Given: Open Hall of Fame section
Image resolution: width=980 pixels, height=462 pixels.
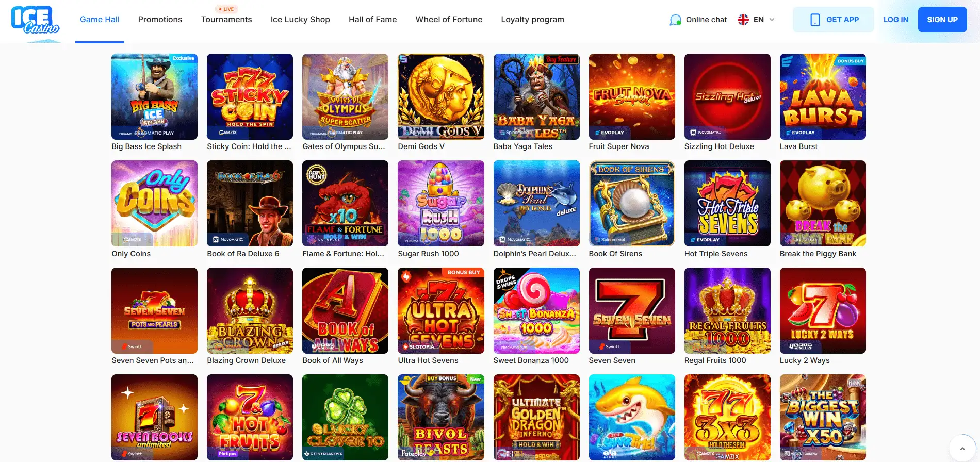Looking at the screenshot, I should tap(372, 20).
